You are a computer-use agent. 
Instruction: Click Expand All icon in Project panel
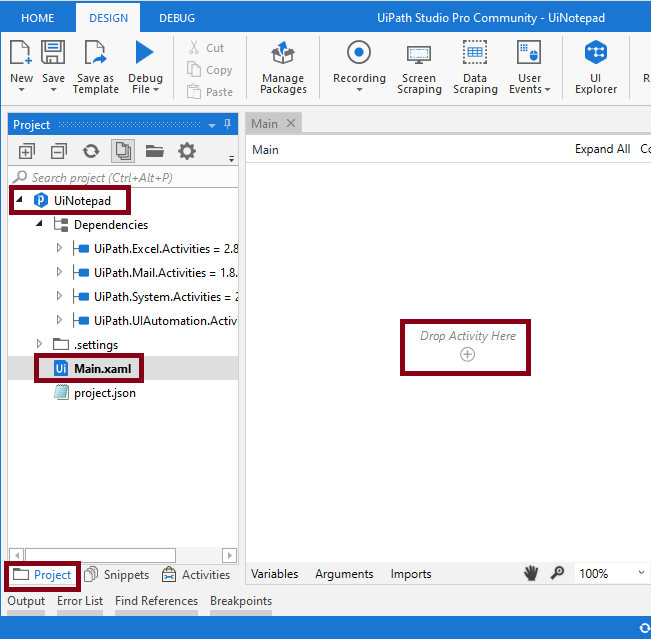tap(27, 151)
